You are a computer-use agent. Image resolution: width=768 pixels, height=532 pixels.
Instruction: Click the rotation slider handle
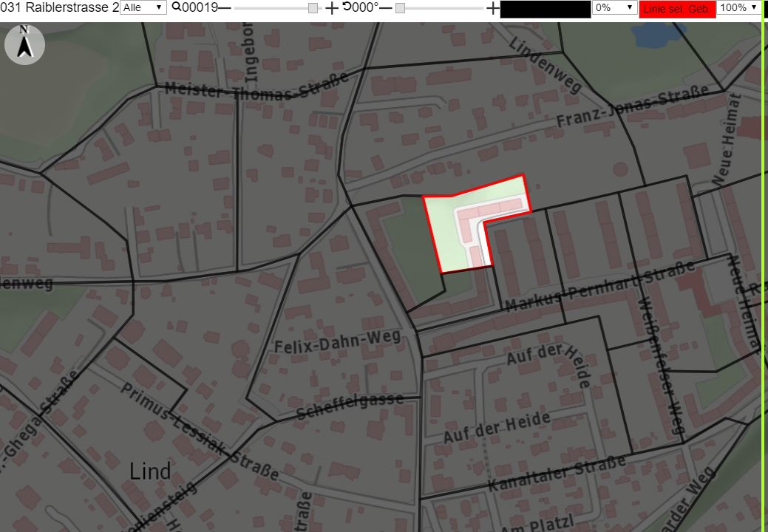(x=400, y=8)
